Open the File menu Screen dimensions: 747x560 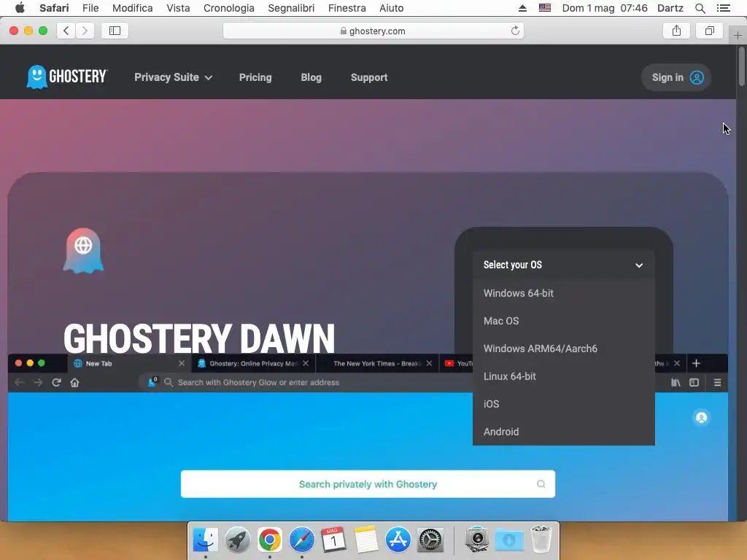[x=90, y=8]
